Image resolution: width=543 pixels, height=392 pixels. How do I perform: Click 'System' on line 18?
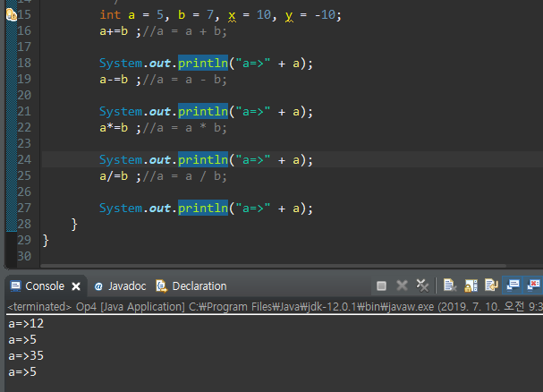[121, 64]
